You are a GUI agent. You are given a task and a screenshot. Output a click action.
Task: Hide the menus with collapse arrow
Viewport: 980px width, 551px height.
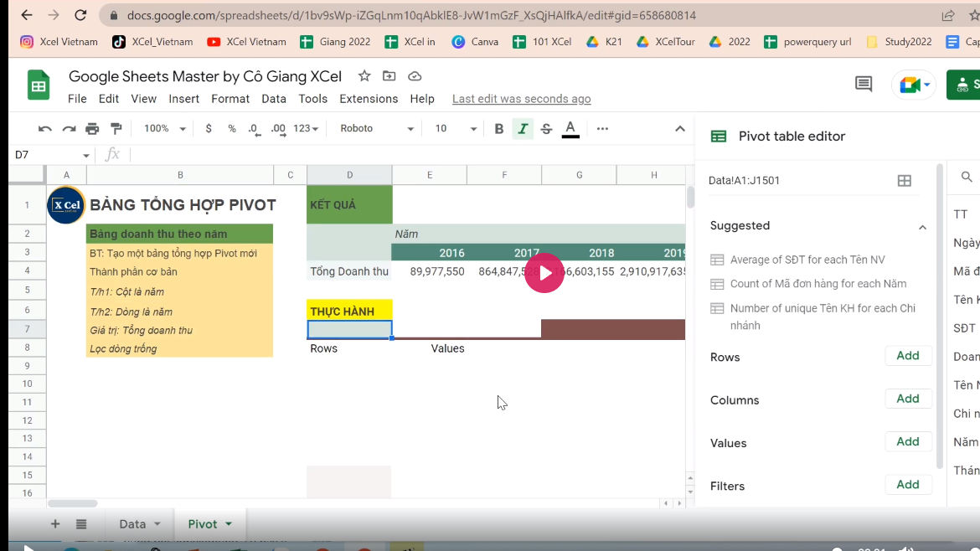pyautogui.click(x=680, y=129)
